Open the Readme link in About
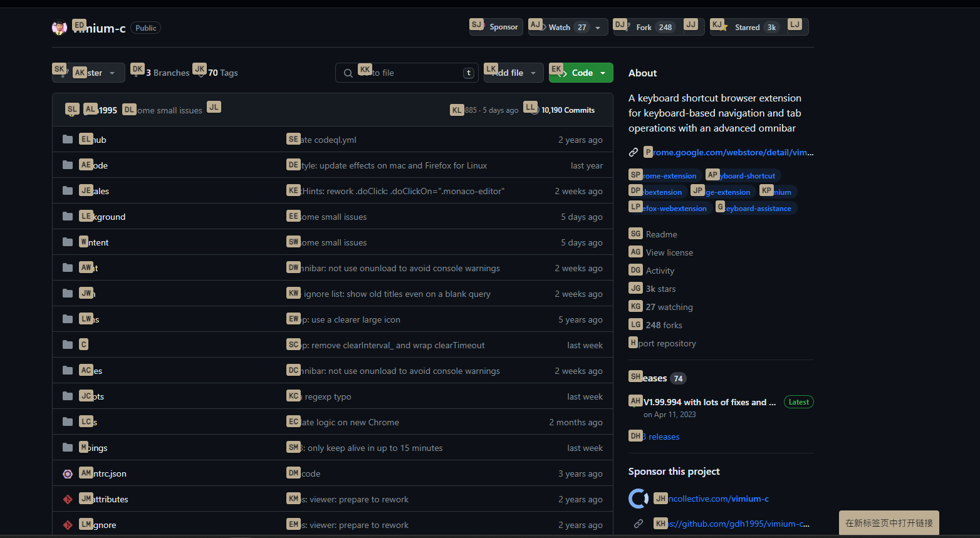Image resolution: width=980 pixels, height=538 pixels. (653, 234)
